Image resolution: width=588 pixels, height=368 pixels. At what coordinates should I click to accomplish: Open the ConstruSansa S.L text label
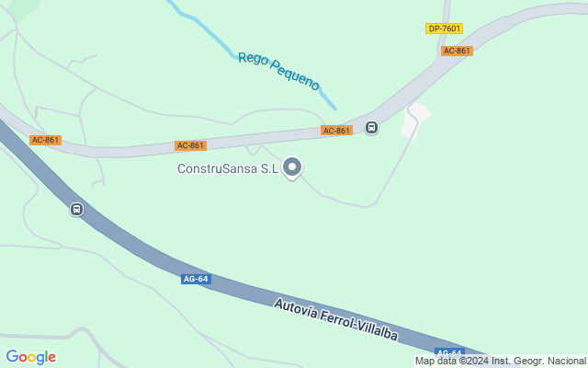pos(228,168)
